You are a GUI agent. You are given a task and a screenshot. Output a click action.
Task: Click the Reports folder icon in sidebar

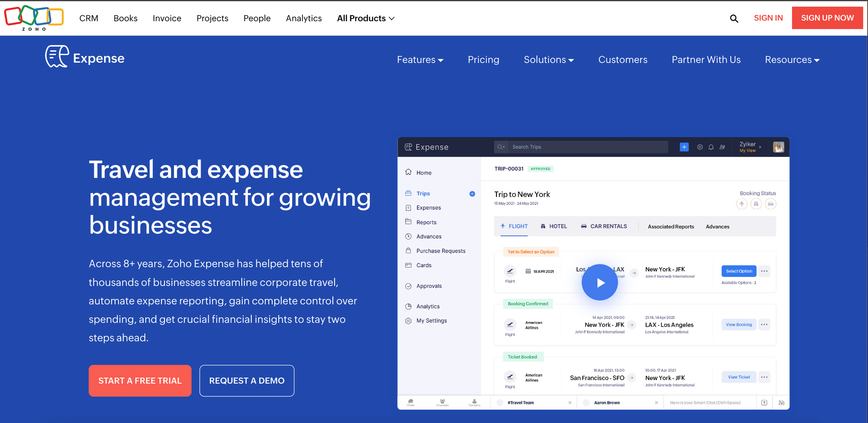pyautogui.click(x=408, y=222)
